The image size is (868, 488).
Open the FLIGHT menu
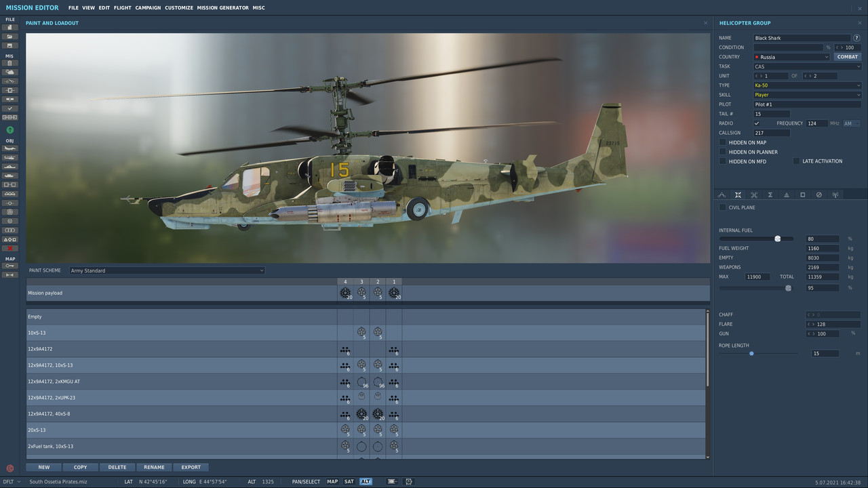coord(122,7)
